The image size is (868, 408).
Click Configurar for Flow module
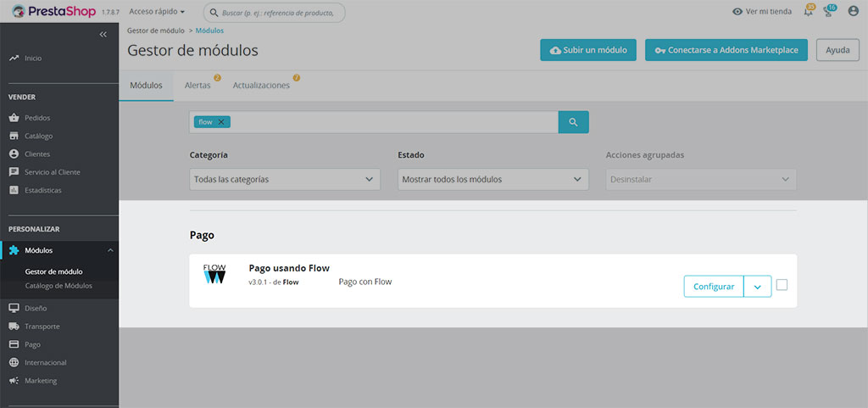714,287
